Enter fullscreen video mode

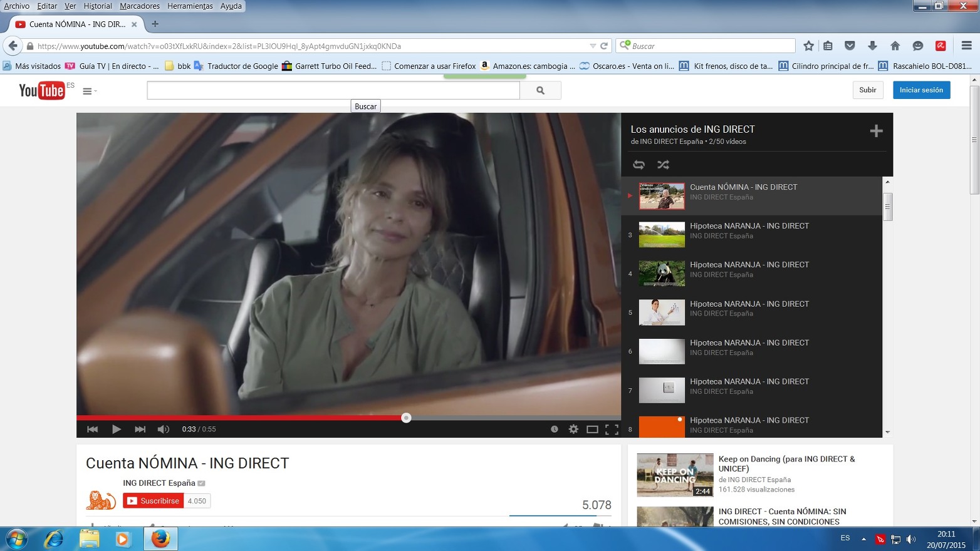pos(612,429)
